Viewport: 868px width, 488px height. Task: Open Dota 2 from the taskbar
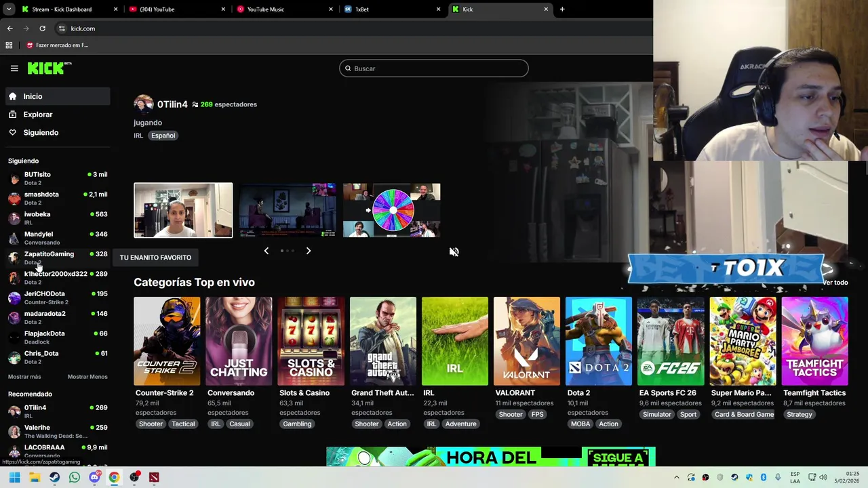154,477
